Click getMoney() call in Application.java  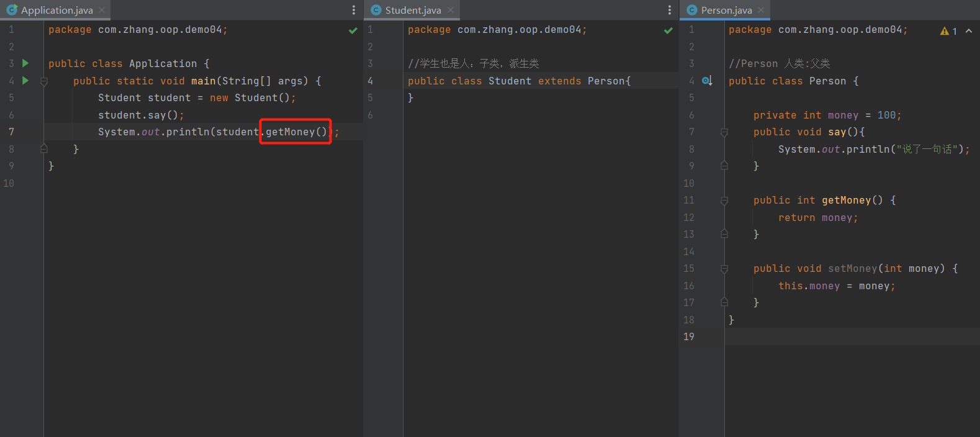tap(296, 132)
